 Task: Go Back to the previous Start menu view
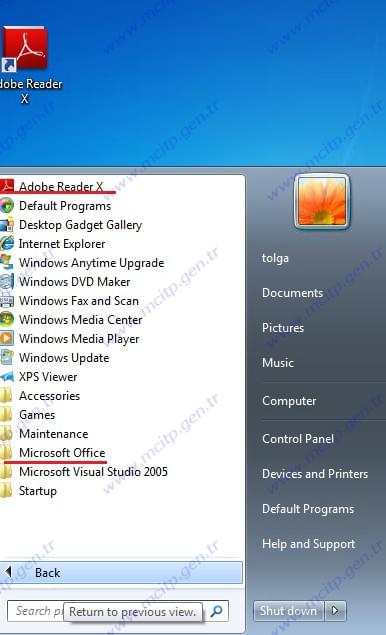point(121,572)
